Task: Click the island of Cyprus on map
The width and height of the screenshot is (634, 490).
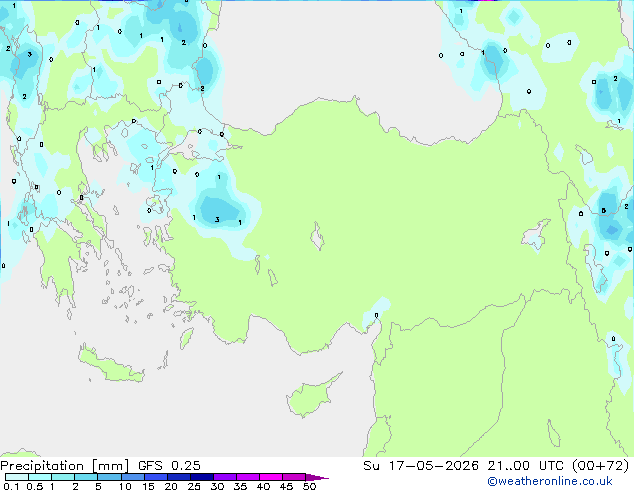Action: click(x=312, y=395)
